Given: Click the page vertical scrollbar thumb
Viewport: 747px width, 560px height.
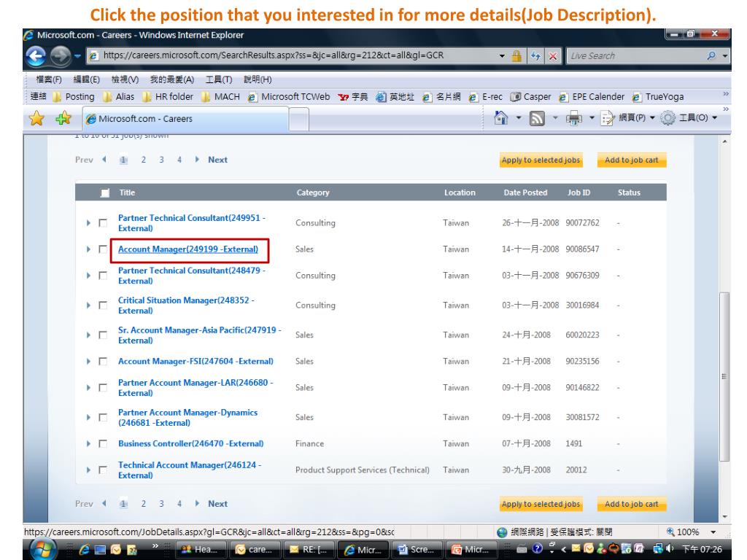Looking at the screenshot, I should (724, 376).
